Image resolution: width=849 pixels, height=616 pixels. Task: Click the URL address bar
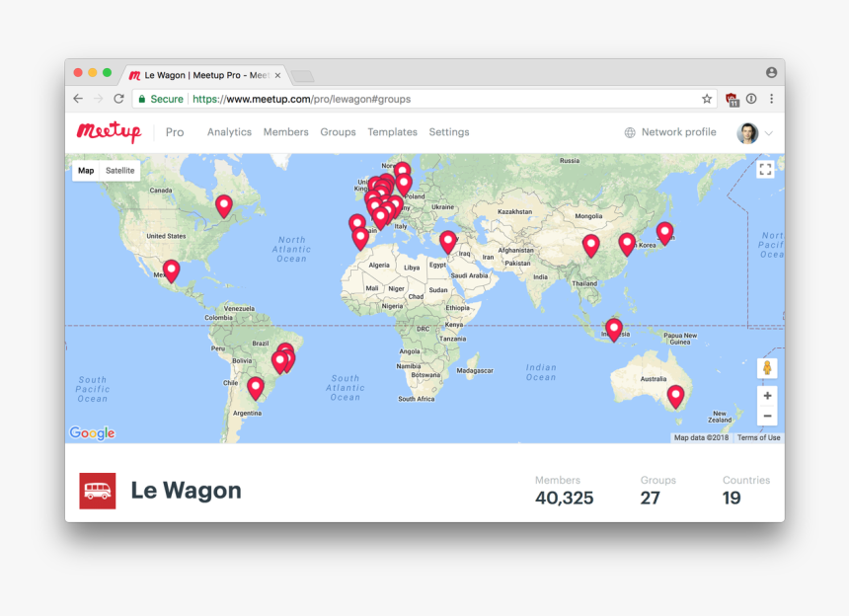coord(423,99)
